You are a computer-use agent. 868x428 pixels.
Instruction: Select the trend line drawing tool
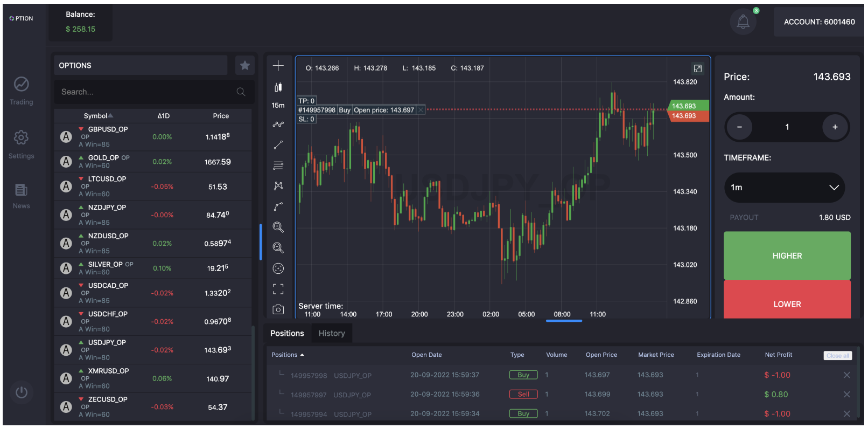pyautogui.click(x=278, y=145)
